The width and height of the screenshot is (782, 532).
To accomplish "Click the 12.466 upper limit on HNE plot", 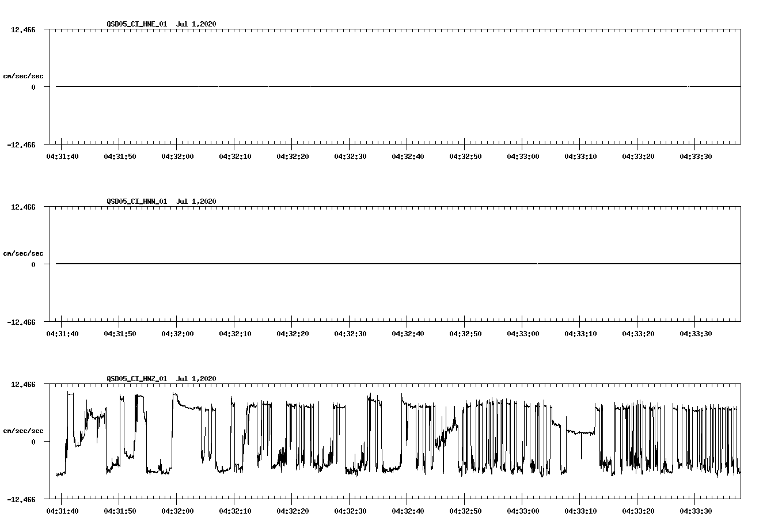I will [x=23, y=29].
